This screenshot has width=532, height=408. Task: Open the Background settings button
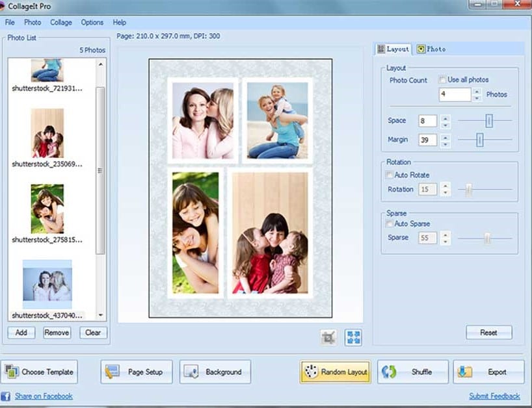[215, 372]
